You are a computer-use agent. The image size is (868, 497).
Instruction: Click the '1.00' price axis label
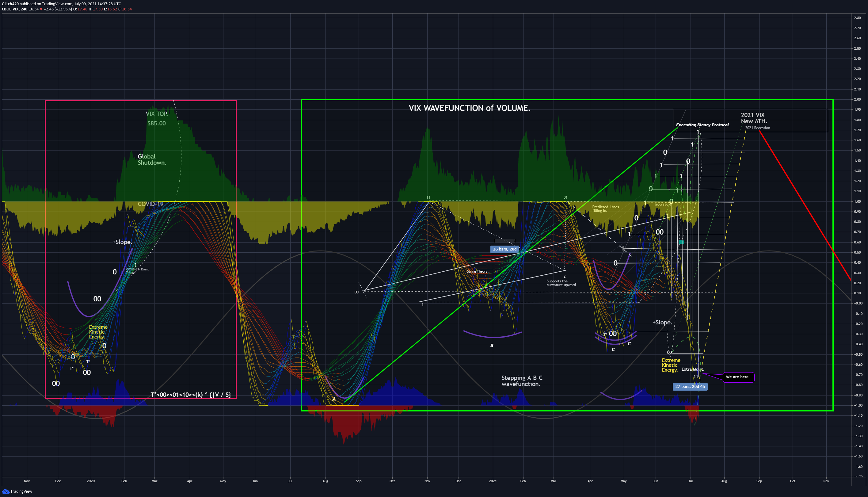coord(857,202)
